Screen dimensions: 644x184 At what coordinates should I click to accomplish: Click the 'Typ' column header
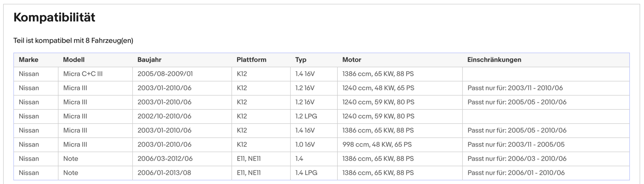[x=301, y=60]
